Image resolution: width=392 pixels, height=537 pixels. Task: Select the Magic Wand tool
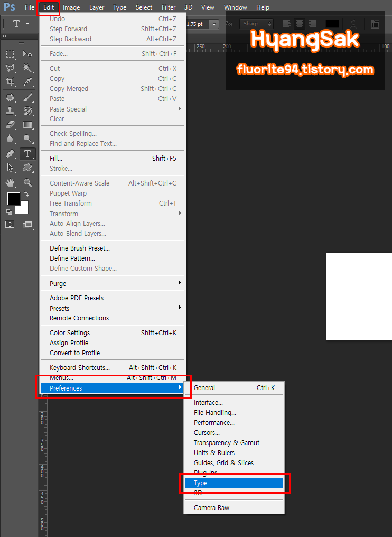coord(27,68)
